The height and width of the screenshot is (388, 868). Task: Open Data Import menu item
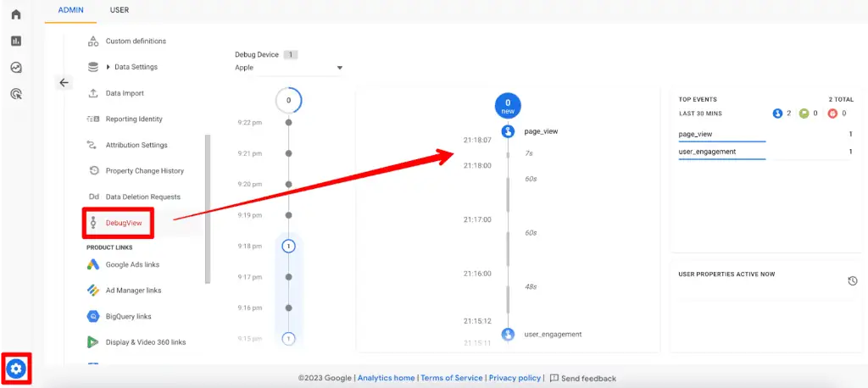coord(125,93)
